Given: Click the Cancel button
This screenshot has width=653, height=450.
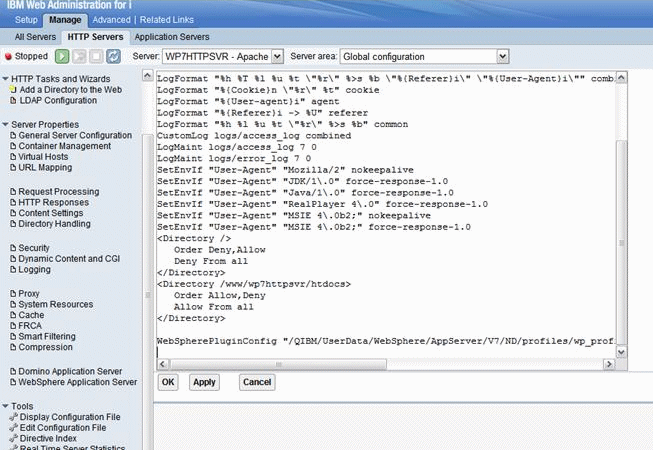Looking at the screenshot, I should click(257, 382).
